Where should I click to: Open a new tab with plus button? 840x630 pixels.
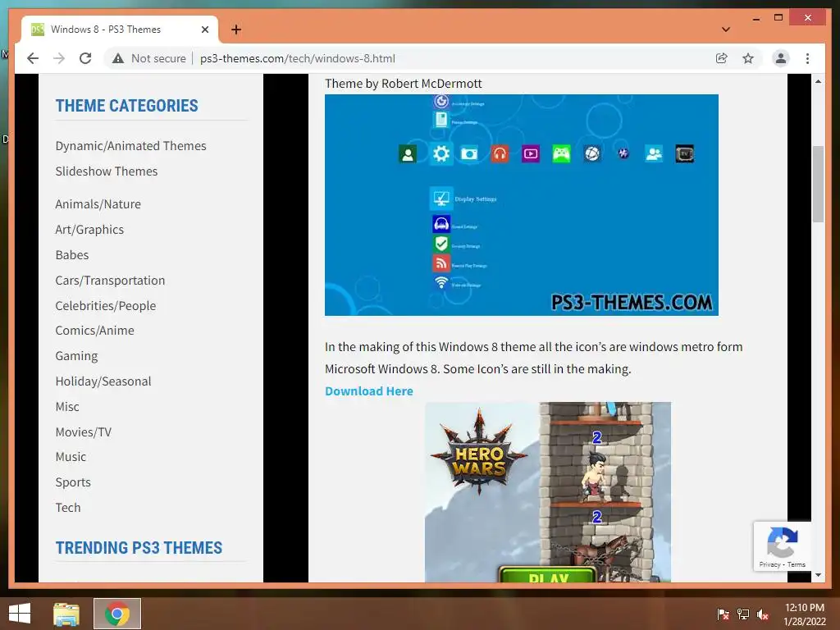(x=236, y=30)
